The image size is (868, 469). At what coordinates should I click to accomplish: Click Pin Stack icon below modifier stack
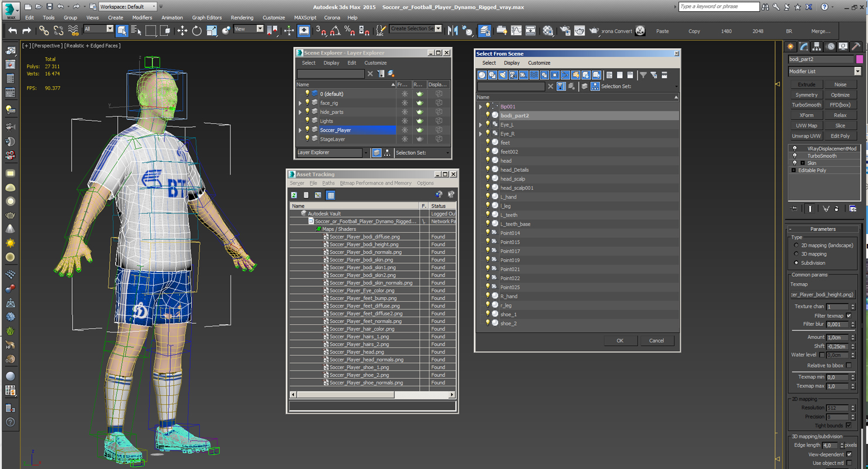[794, 208]
